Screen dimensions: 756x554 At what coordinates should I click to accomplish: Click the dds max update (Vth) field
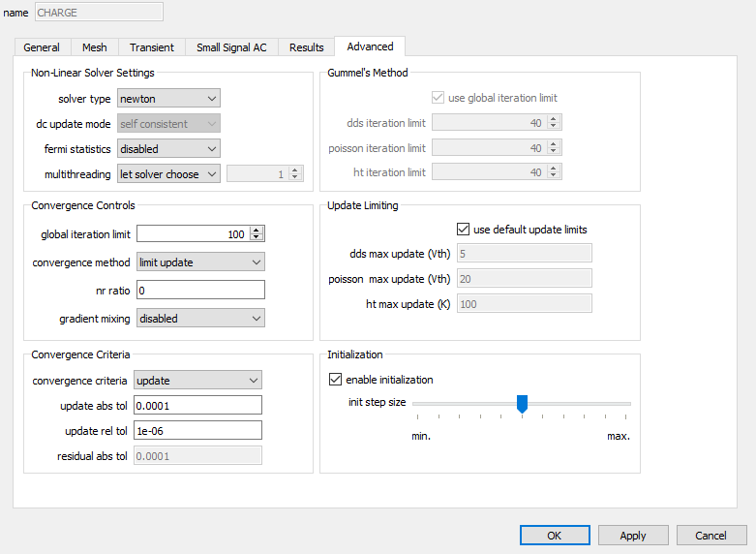[x=524, y=254]
